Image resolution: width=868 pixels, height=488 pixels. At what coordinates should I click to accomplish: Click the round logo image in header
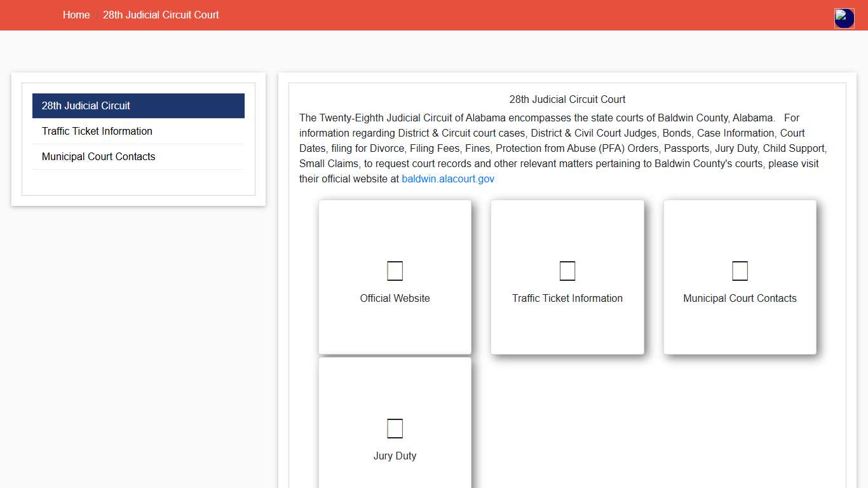844,18
